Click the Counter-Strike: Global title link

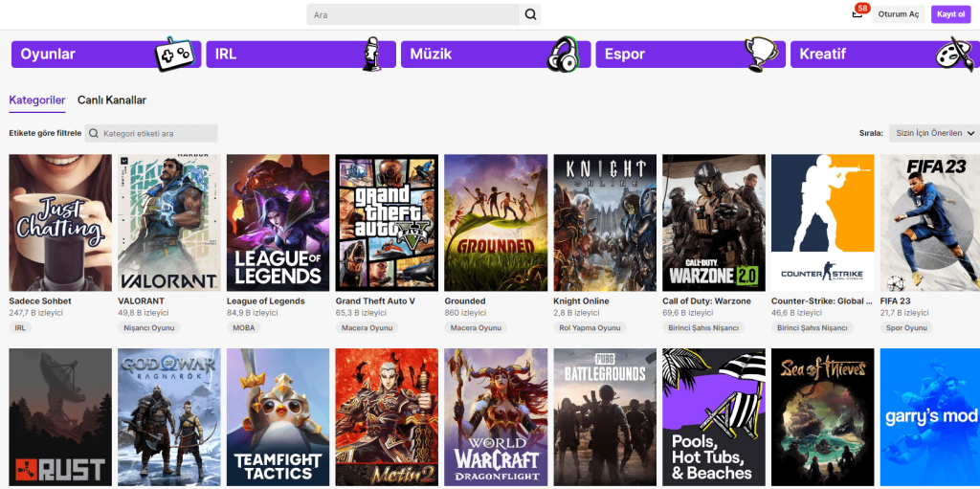(x=821, y=301)
